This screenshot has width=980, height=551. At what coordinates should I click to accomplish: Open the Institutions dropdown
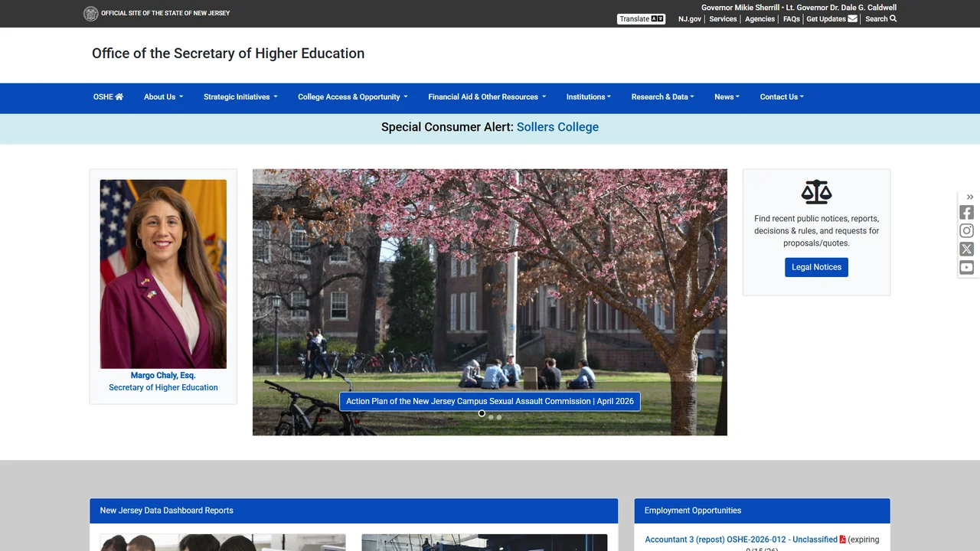(x=588, y=97)
